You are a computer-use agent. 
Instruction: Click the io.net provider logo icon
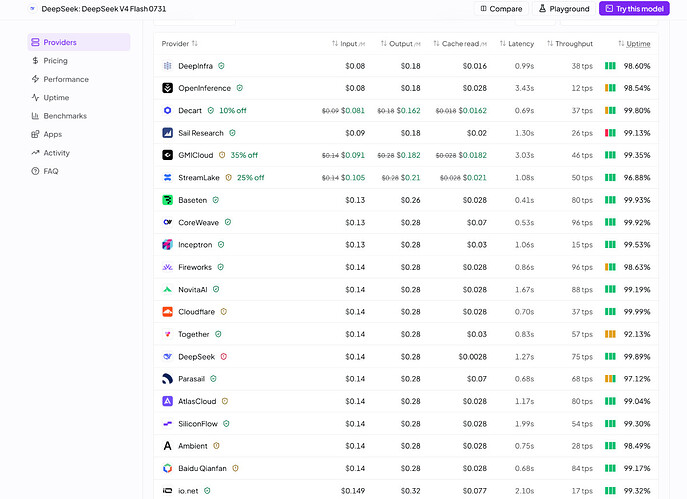(x=167, y=491)
